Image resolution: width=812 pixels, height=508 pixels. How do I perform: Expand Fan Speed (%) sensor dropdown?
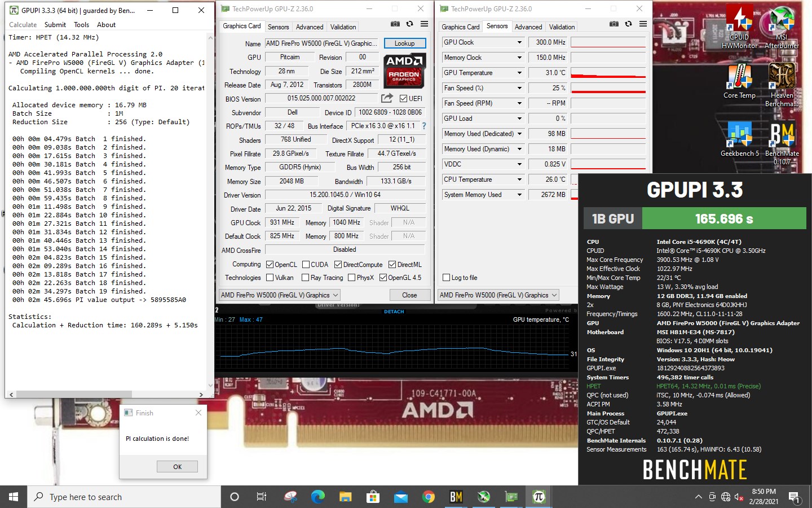click(519, 88)
